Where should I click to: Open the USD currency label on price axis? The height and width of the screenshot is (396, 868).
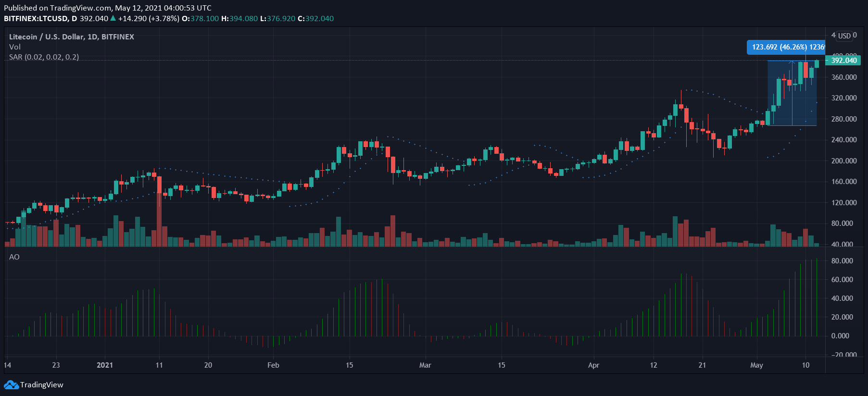(x=844, y=36)
